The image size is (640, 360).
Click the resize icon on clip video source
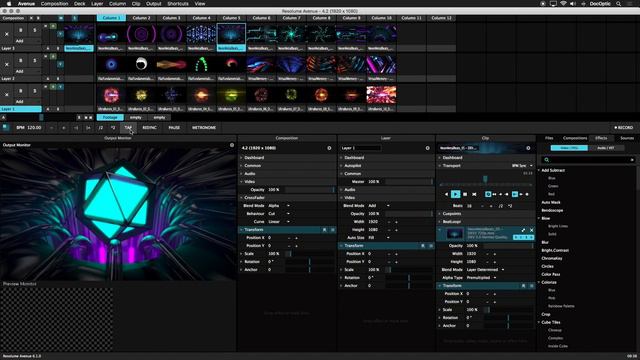point(523,230)
